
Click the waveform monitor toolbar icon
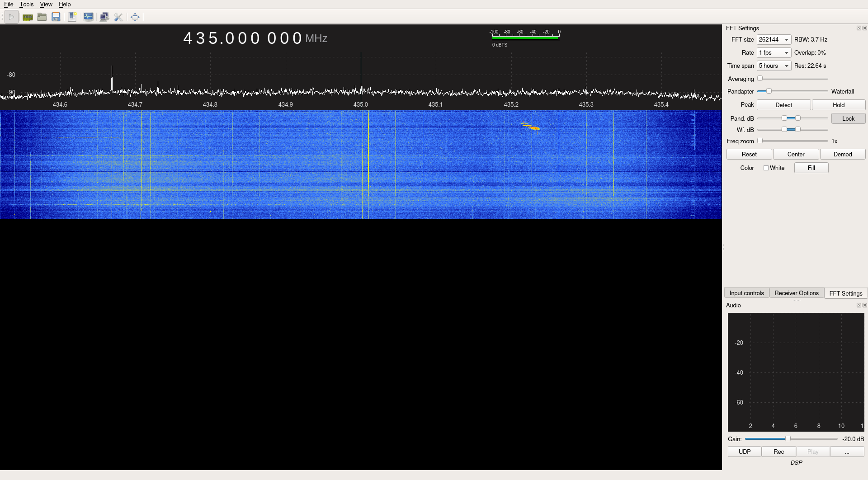[89, 17]
